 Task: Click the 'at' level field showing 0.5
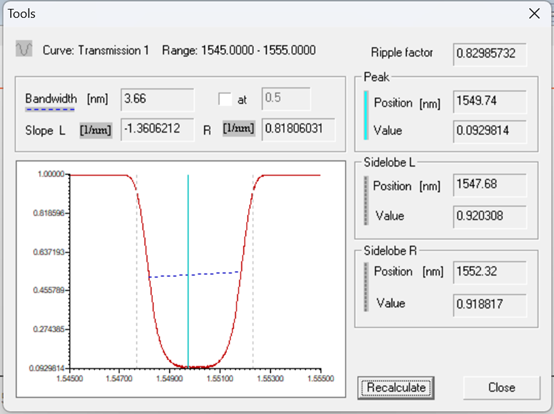286,98
